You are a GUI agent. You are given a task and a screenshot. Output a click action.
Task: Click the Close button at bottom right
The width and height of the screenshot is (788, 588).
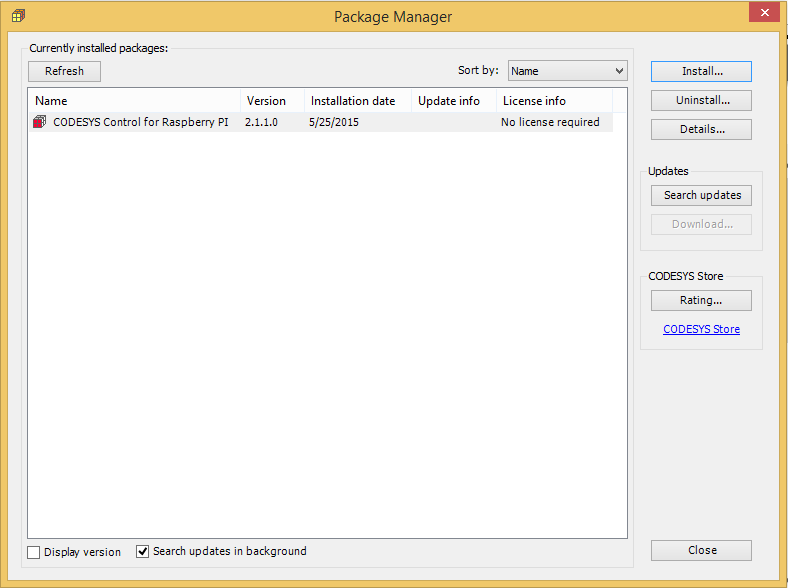coord(702,550)
